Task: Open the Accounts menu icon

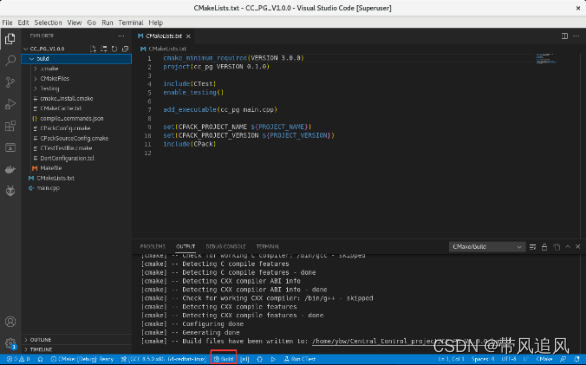Action: coord(10,322)
